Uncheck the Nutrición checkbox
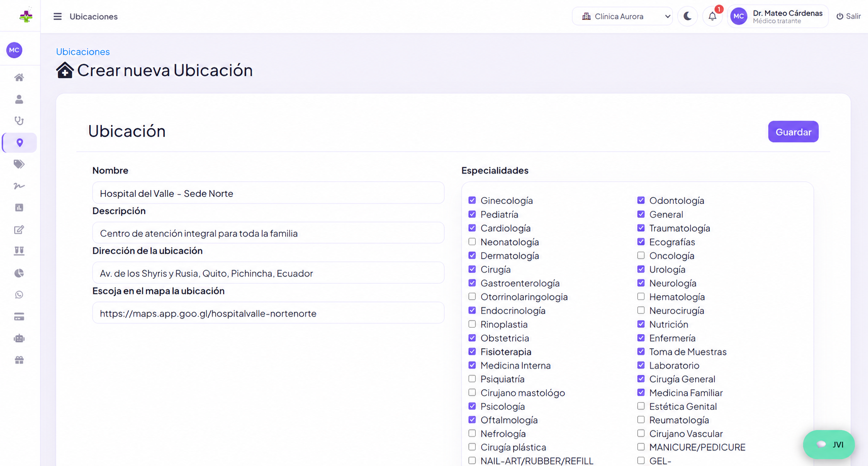The height and width of the screenshot is (466, 868). [x=641, y=324]
